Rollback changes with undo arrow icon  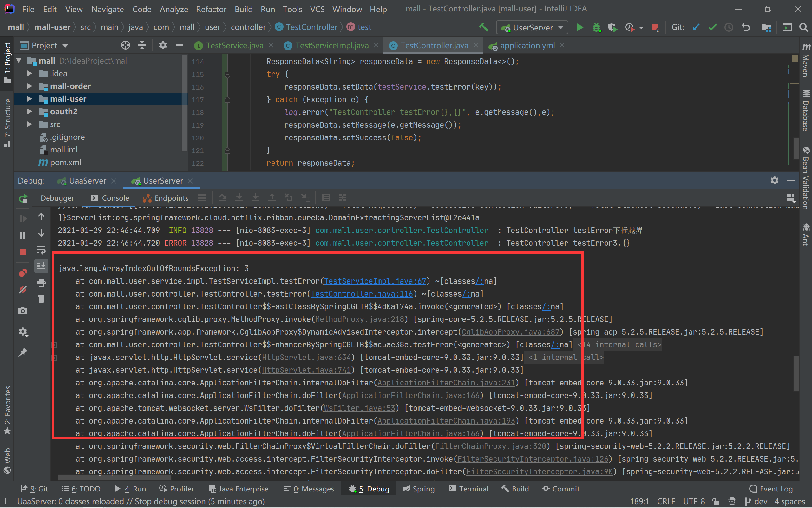[745, 27]
